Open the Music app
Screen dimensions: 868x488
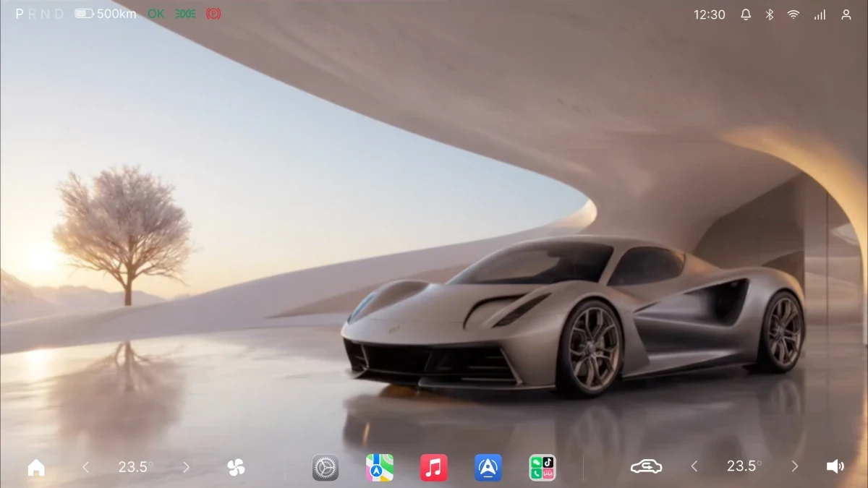click(x=434, y=468)
